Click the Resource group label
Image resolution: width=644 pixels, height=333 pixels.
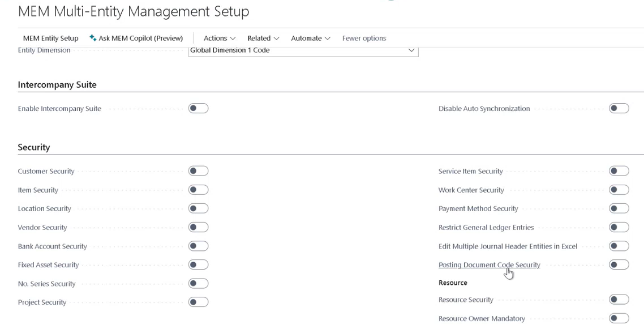(453, 283)
